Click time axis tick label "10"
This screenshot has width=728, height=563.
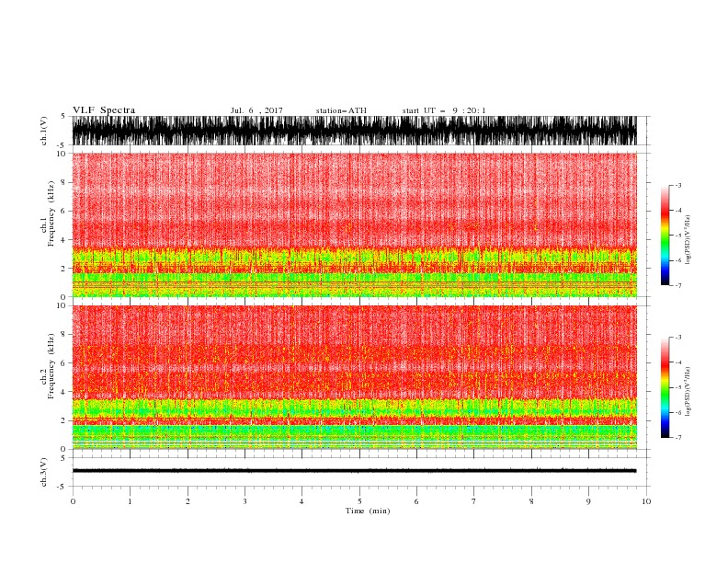click(x=646, y=501)
